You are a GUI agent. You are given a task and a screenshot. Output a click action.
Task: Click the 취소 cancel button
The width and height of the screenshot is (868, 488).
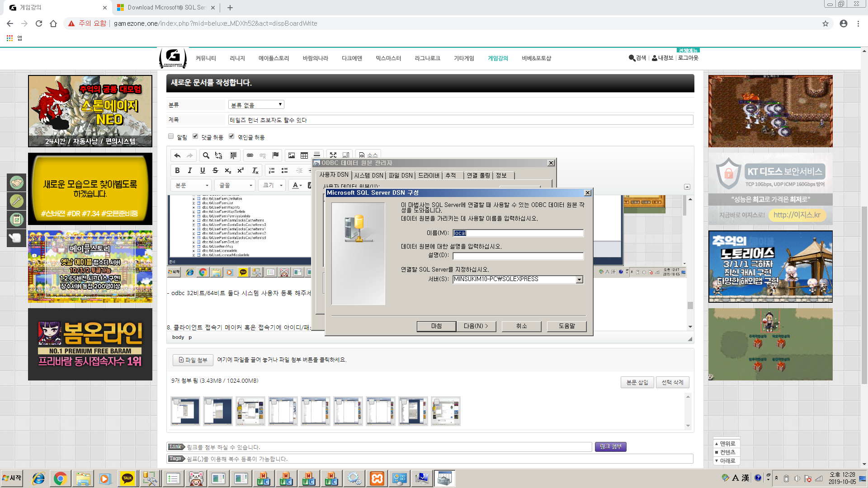(x=522, y=326)
